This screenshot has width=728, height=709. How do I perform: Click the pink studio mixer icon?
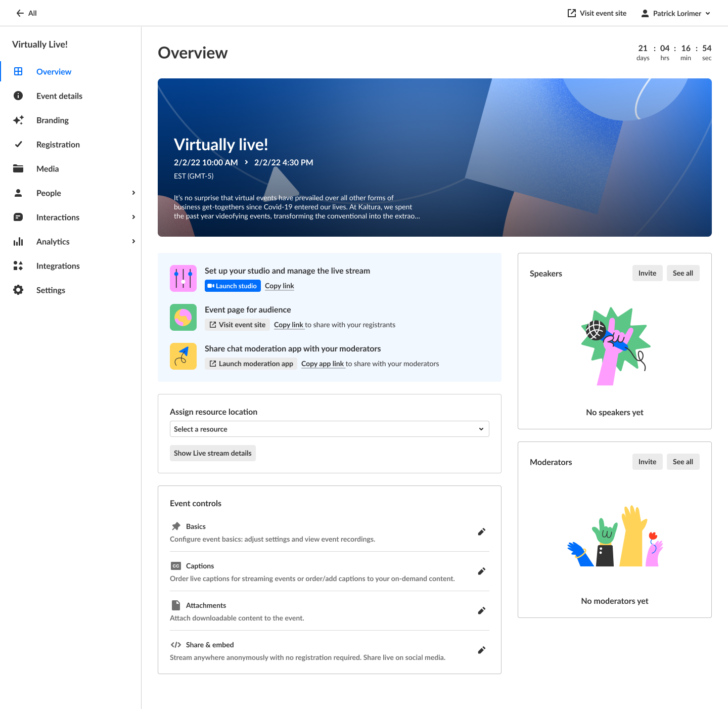click(x=183, y=278)
